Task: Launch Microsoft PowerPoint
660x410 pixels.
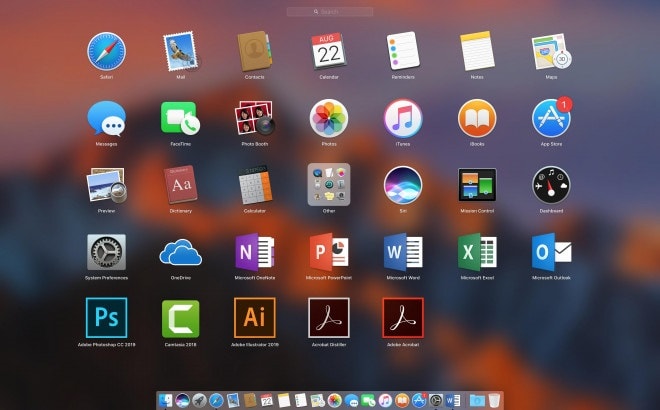Action: (329, 252)
